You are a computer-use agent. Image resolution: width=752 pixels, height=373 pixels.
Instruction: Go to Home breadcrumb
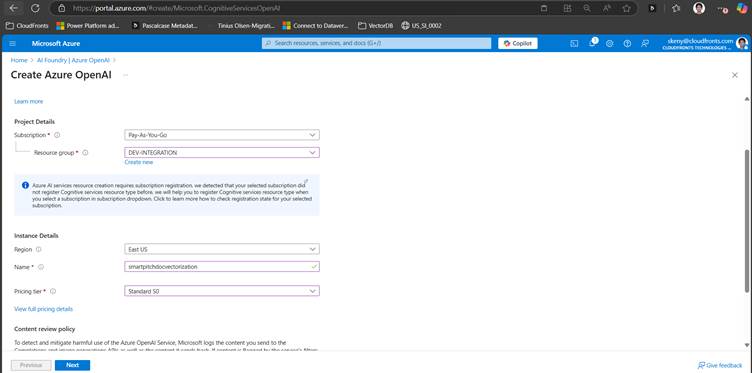click(x=19, y=60)
